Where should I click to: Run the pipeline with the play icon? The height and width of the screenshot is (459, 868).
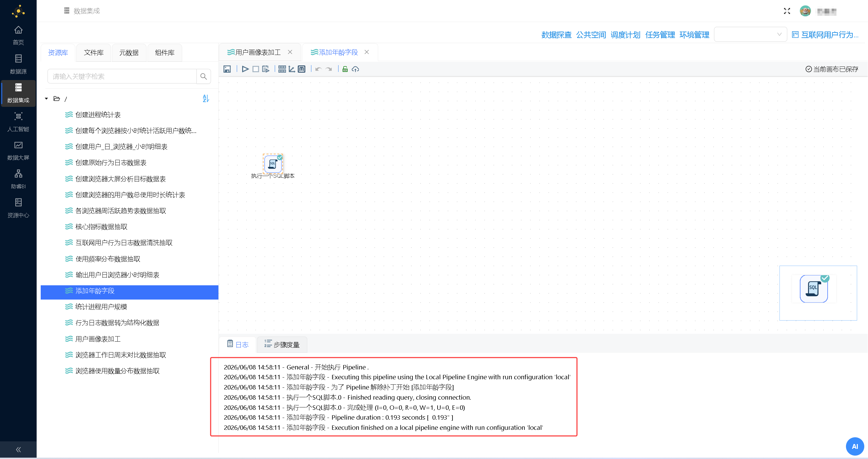245,69
